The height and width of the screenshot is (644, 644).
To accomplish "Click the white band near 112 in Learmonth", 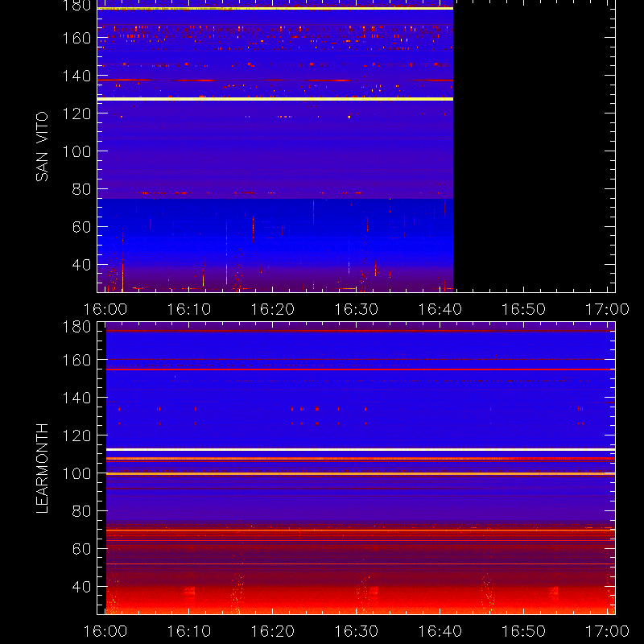I will click(361, 450).
